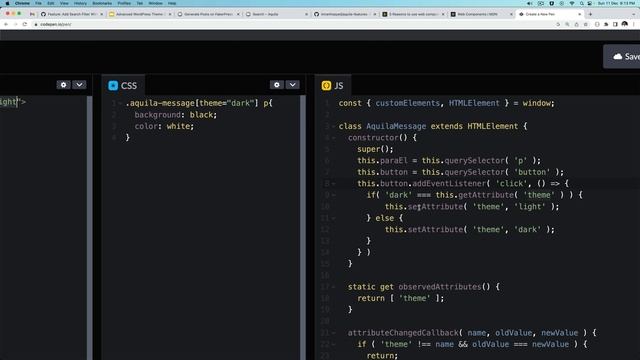Click the blue CSS badge icon
Screen dimensions: 640x360
pos(113,85)
